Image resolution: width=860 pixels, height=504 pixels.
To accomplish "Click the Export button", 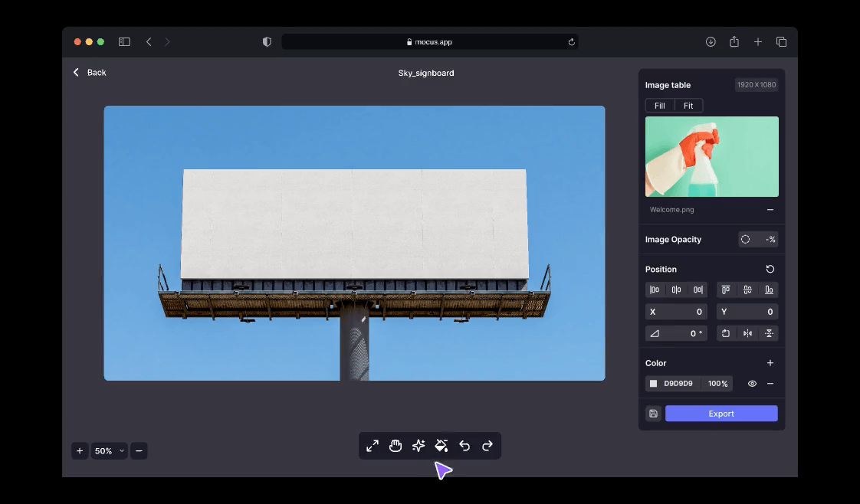I will [x=721, y=414].
